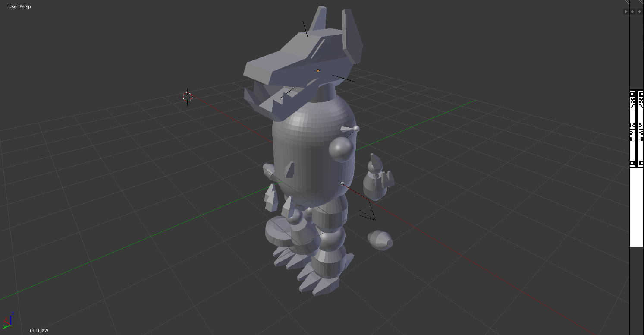The height and width of the screenshot is (335, 644).
Task: Select the loose capsule piece on the floor
Action: point(380,240)
